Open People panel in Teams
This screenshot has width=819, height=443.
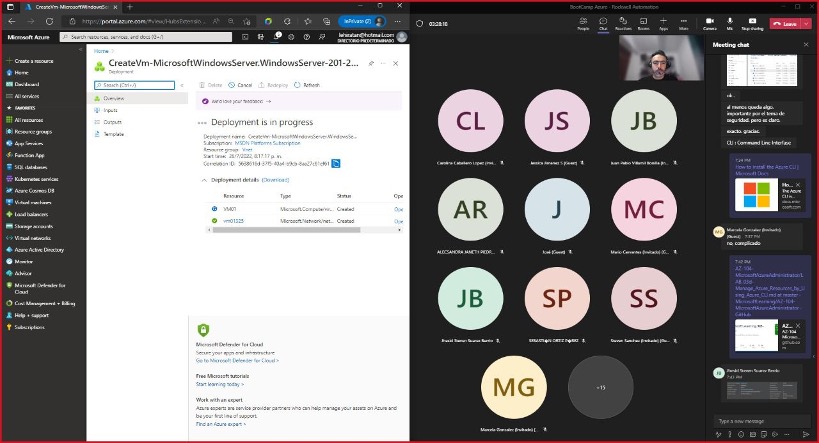coord(583,24)
